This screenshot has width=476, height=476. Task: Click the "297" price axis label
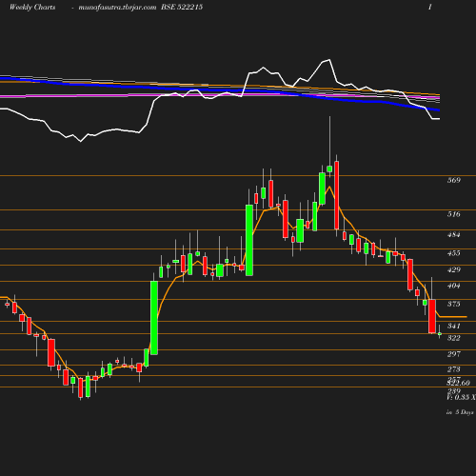click(454, 354)
